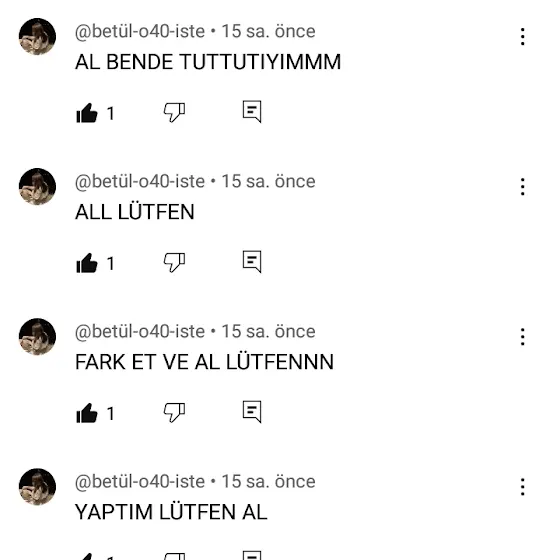Dislike the "FARK ET VE AL LÜTFENNN" comment
The width and height of the screenshot is (560, 560).
click(x=174, y=412)
